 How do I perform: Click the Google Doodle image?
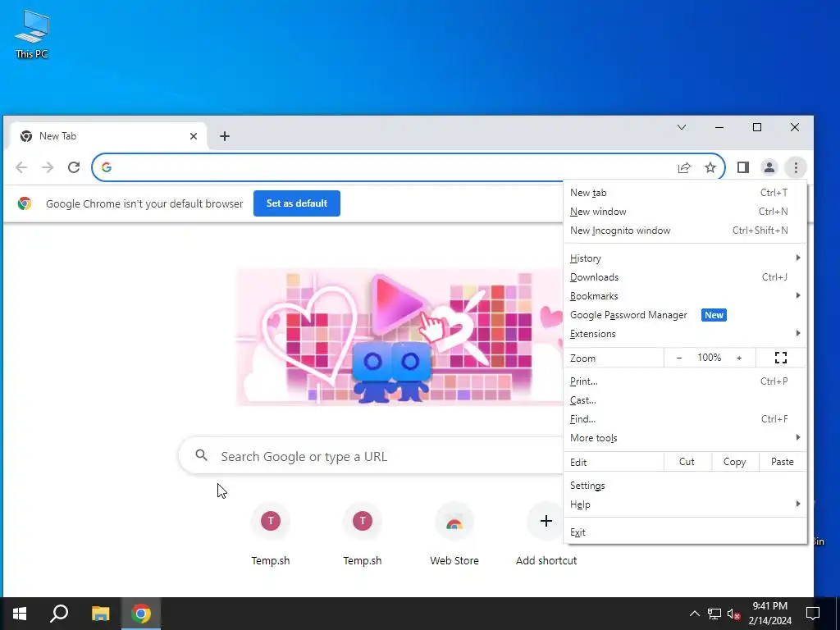[399, 336]
